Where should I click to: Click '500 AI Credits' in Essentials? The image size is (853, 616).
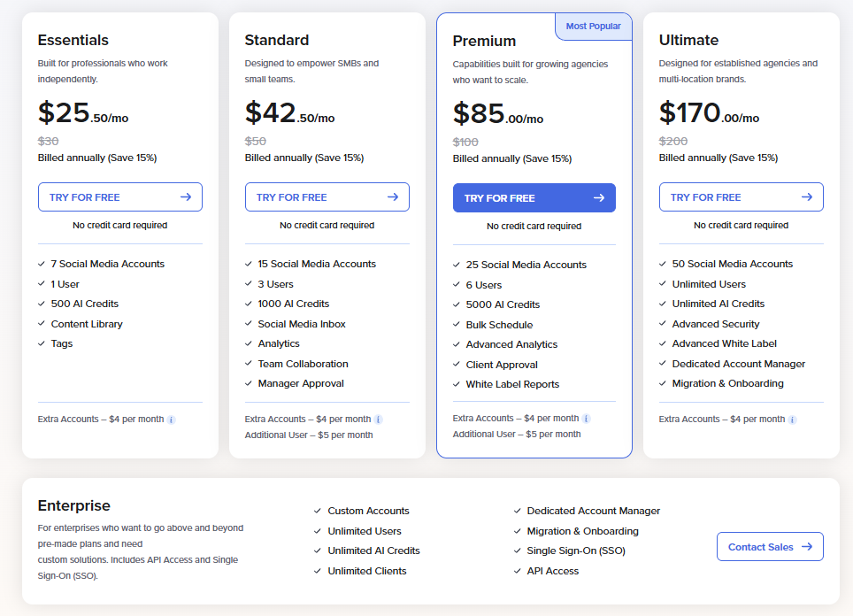click(84, 304)
